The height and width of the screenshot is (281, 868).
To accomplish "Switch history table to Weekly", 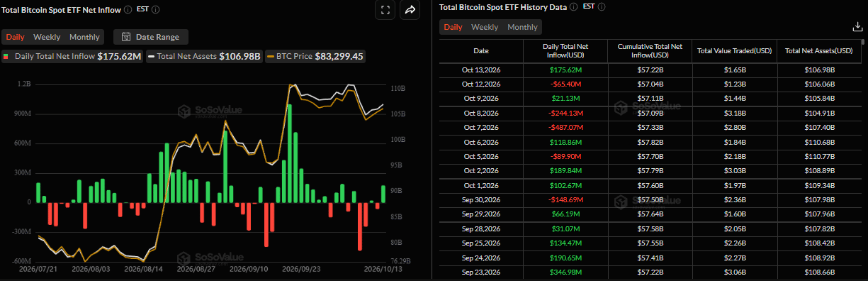I will pyautogui.click(x=485, y=27).
